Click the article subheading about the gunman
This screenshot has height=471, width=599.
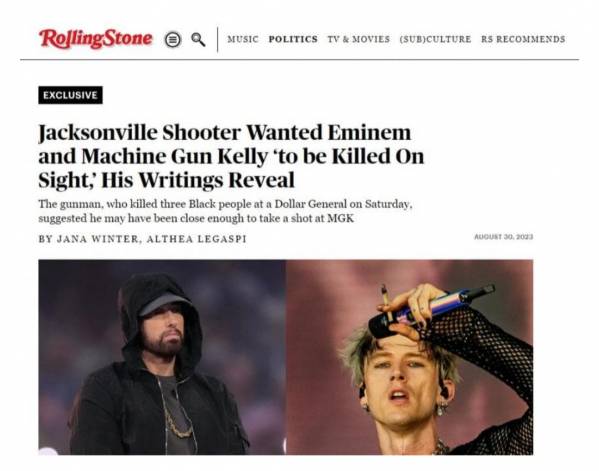click(x=225, y=211)
